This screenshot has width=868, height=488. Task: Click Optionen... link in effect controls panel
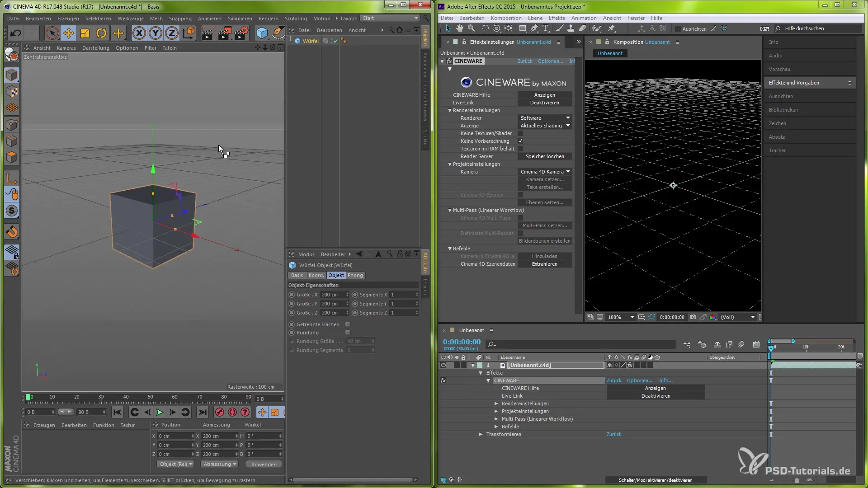pos(550,61)
